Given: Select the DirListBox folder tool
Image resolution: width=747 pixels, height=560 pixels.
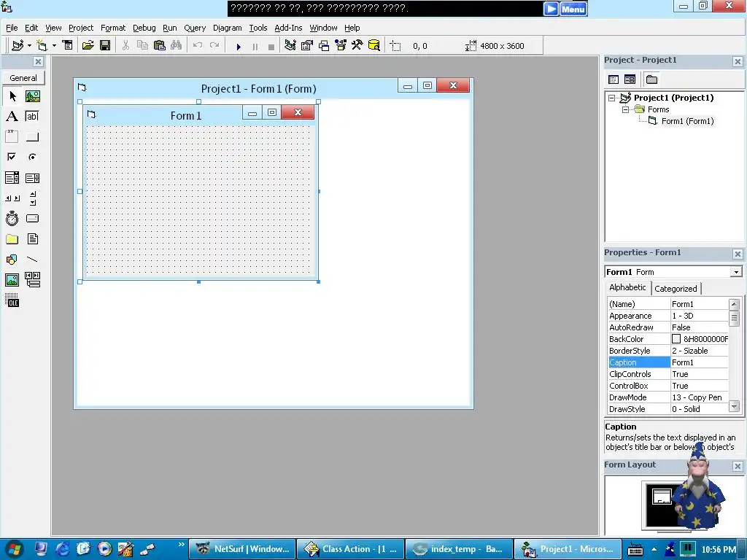Looking at the screenshot, I should pyautogui.click(x=12, y=239).
